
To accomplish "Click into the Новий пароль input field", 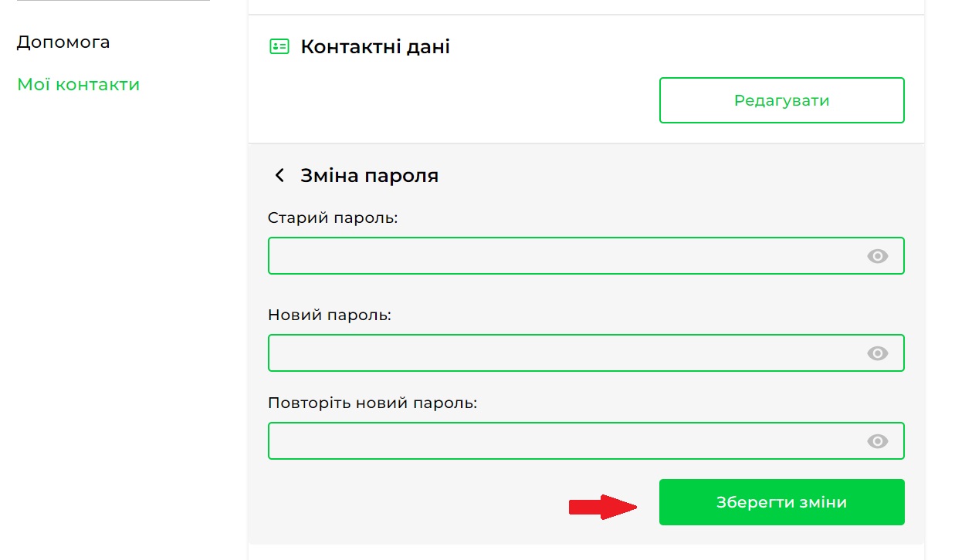I will (x=564, y=353).
